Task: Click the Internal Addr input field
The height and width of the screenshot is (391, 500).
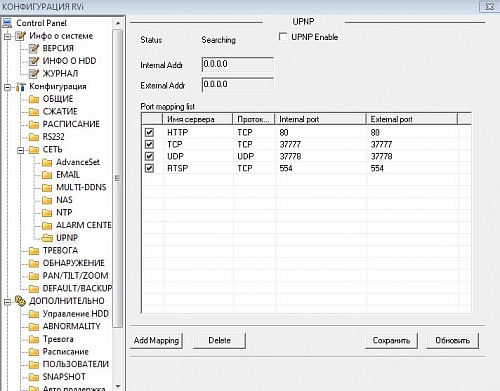Action: click(238, 64)
